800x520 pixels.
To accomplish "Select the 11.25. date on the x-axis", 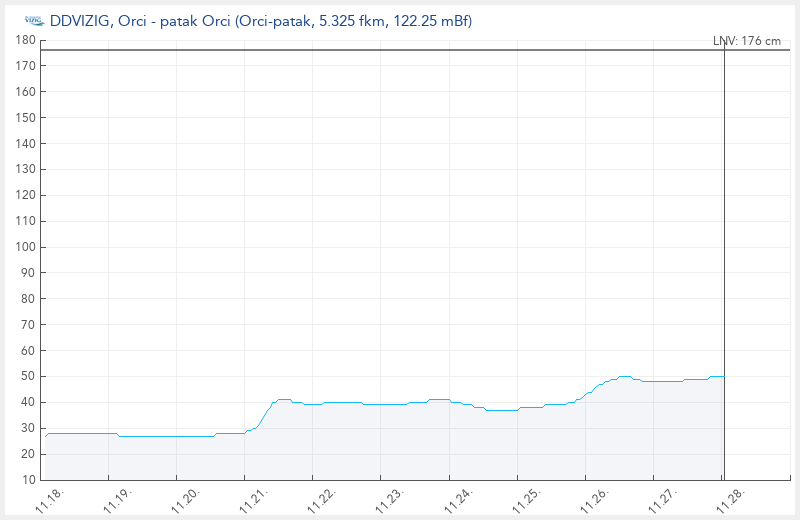I will click(x=526, y=500).
